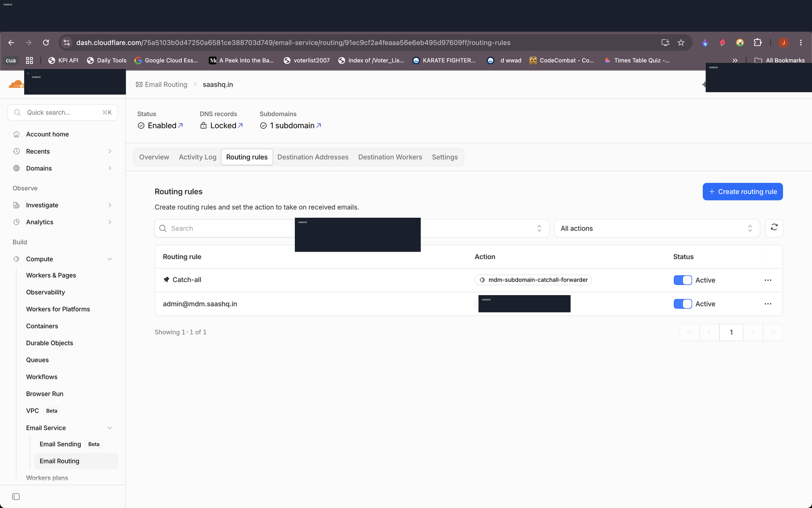Open site information icon in address bar
The image size is (812, 508).
coord(67,43)
